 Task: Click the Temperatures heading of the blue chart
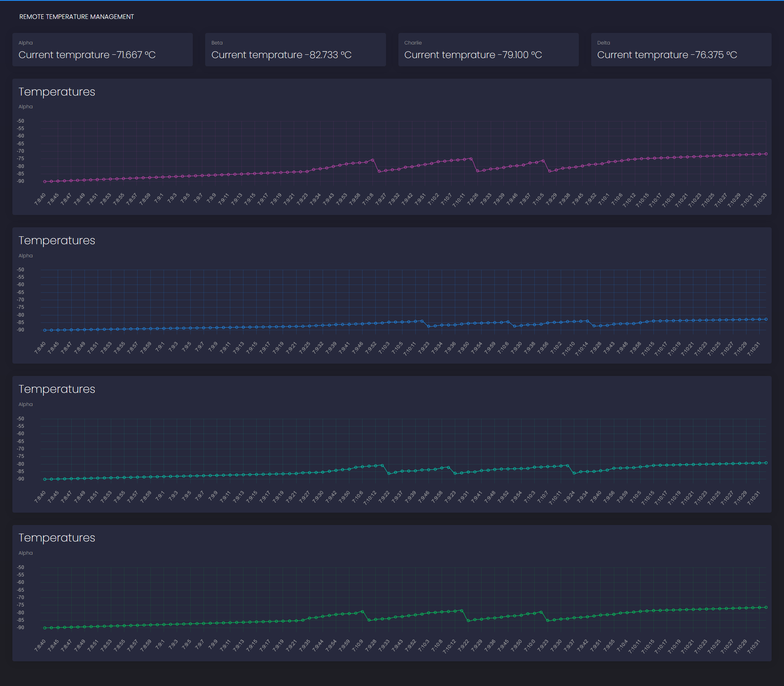point(57,240)
